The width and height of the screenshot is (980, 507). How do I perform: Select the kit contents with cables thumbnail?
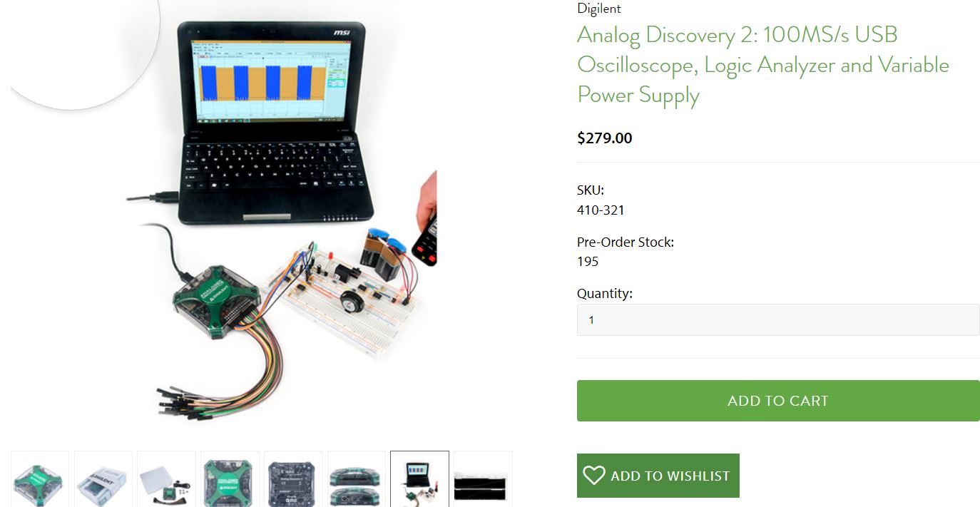coord(166,478)
